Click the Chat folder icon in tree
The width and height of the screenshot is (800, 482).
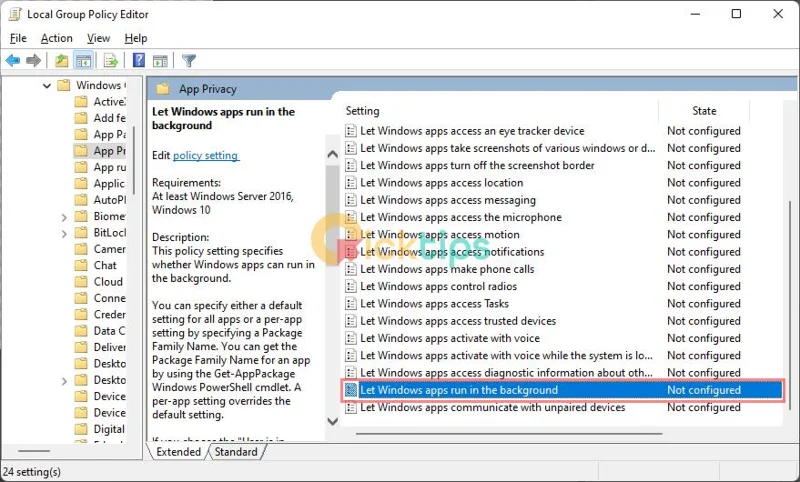coord(81,266)
